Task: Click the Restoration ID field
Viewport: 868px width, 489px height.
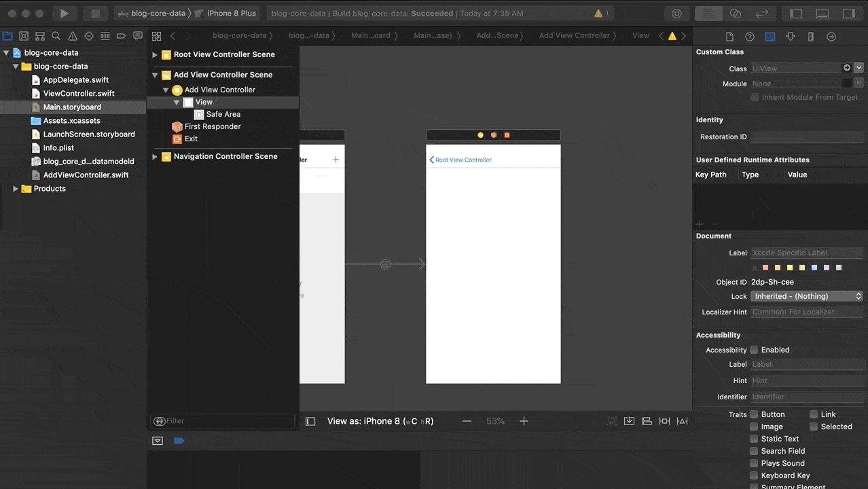Action: point(807,137)
